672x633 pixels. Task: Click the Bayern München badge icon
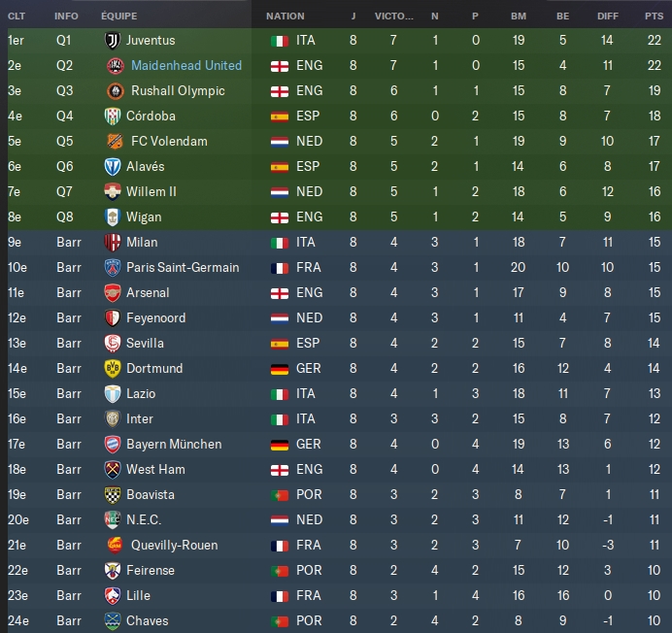pyautogui.click(x=114, y=445)
